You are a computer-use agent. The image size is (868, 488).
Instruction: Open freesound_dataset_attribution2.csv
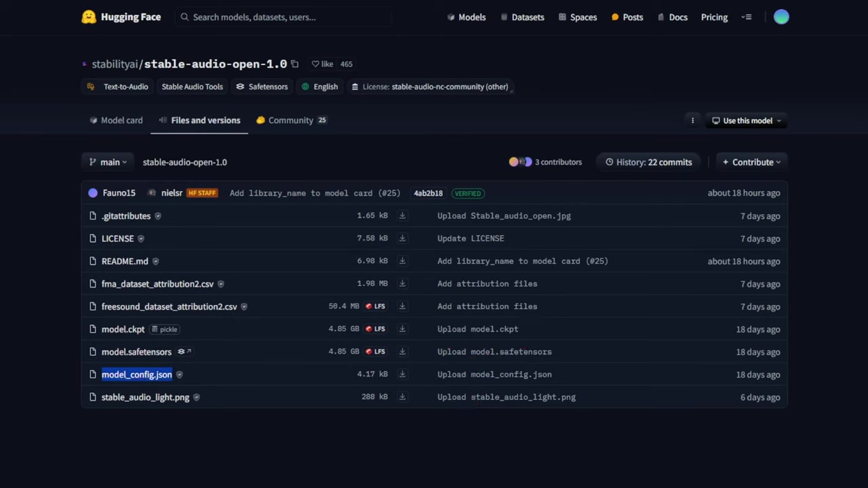pos(170,306)
